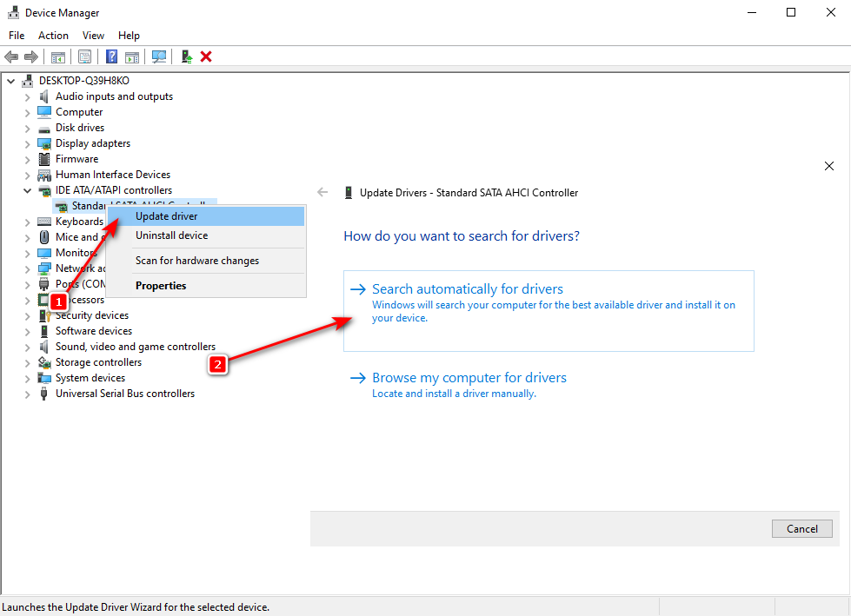Click the Back arrow toolbar icon

point(11,56)
